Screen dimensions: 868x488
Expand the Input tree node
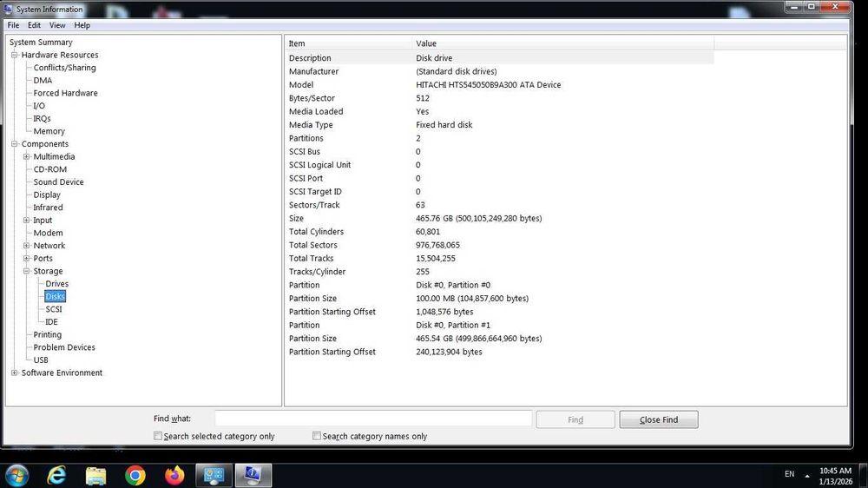point(26,221)
